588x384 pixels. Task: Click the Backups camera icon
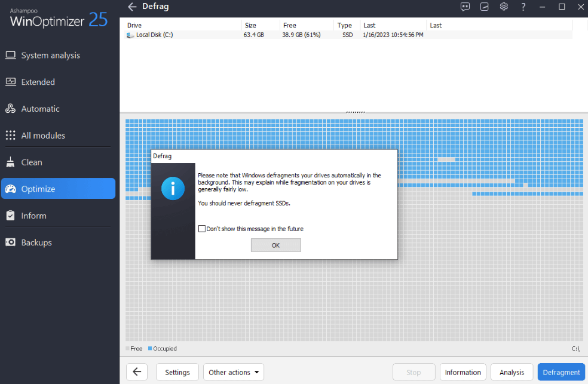[11, 242]
